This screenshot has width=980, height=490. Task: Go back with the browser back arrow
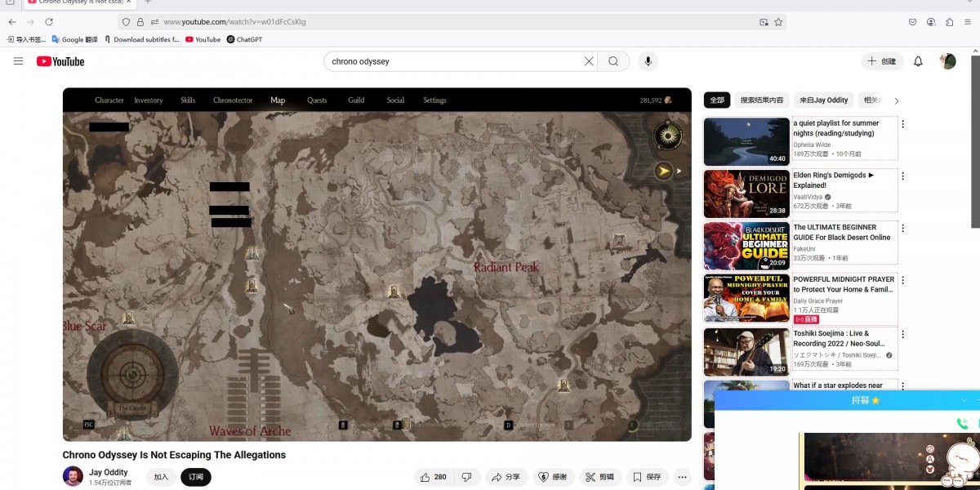(x=12, y=22)
